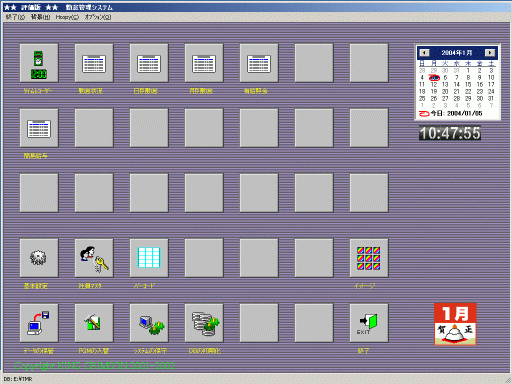512x384 pixels.
Task: Open basic settings gear icon
Action: point(39,258)
